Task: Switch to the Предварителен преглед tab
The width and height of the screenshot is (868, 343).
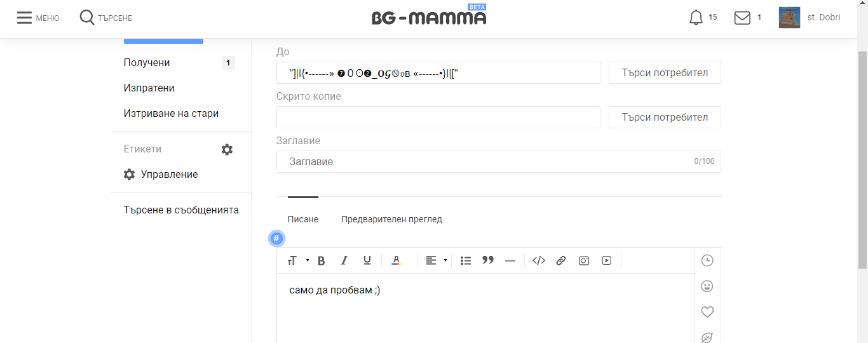Action: pyautogui.click(x=391, y=219)
